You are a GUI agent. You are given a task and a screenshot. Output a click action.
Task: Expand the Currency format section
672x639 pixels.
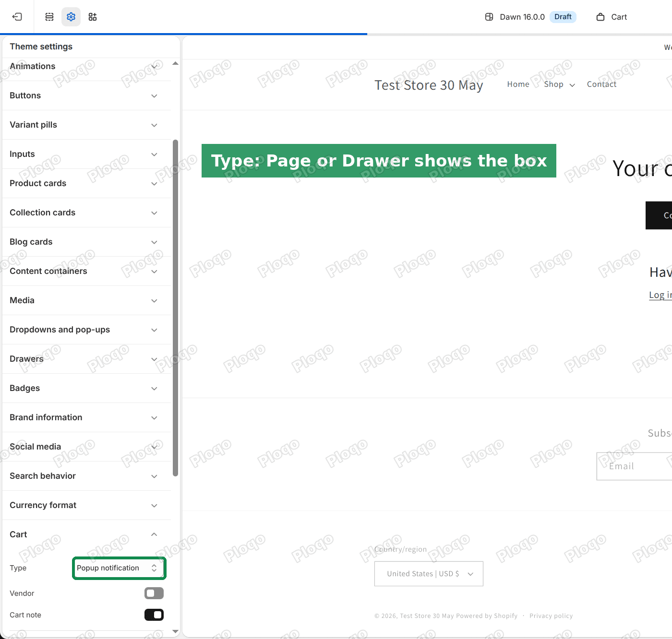click(86, 505)
